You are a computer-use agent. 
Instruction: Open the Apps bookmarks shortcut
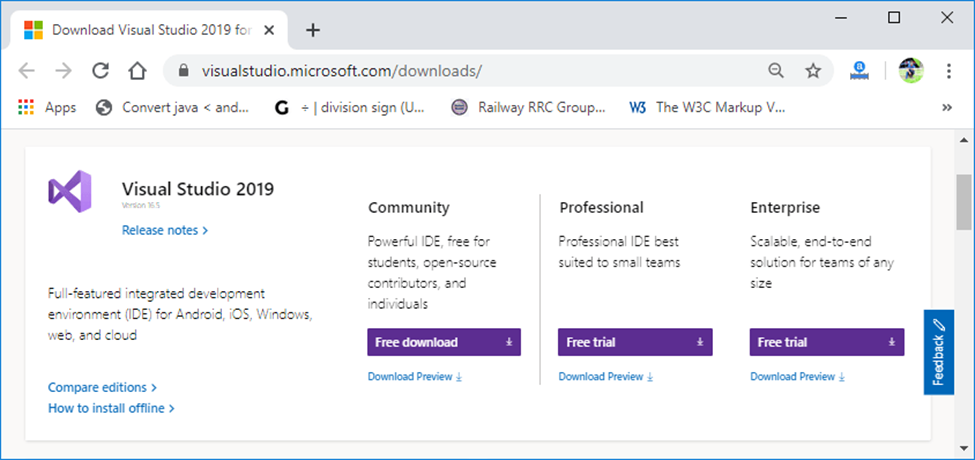(47, 108)
